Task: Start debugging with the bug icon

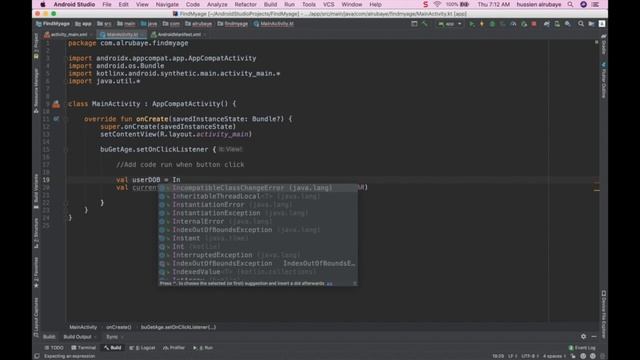Action: pyautogui.click(x=492, y=24)
